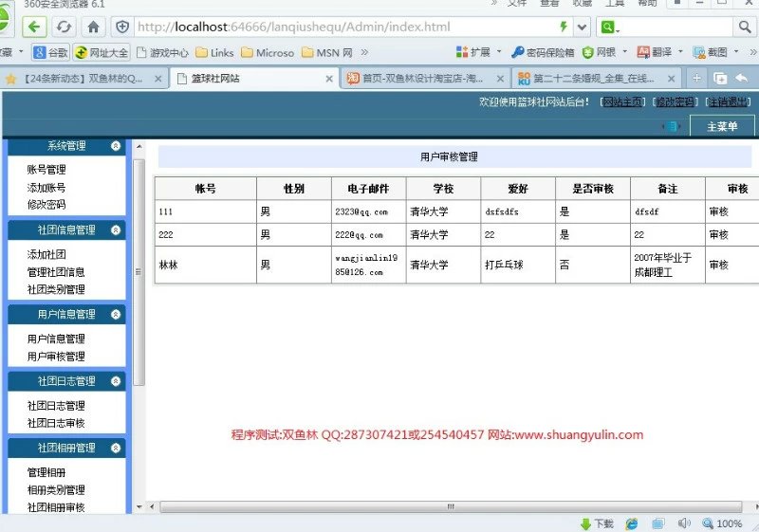
Task: Open the 下载 downloads status icon
Action: click(x=597, y=523)
